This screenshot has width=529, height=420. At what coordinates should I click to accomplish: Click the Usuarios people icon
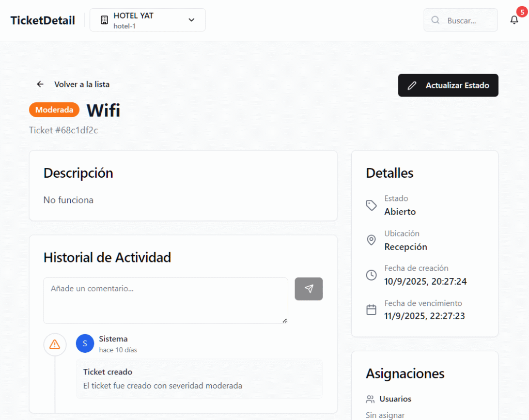coord(370,399)
